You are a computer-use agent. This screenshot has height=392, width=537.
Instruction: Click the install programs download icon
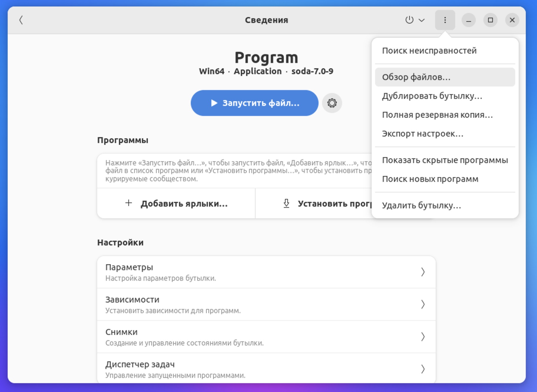click(286, 203)
